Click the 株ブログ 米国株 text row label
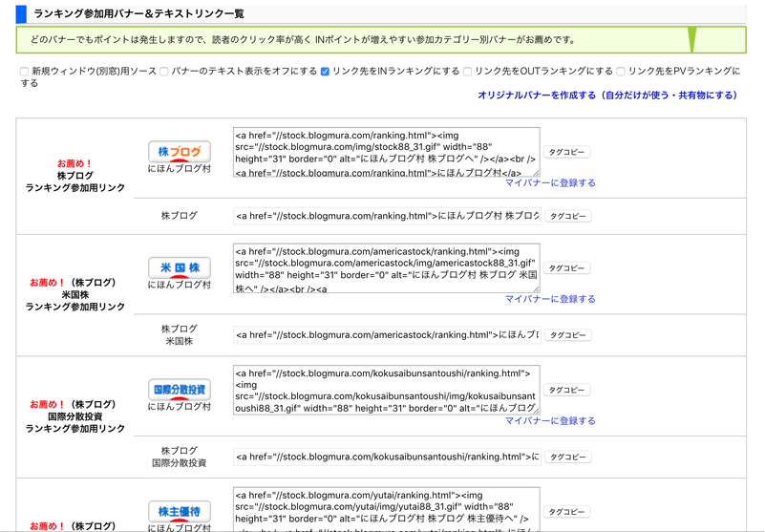The image size is (765, 532). (180, 335)
